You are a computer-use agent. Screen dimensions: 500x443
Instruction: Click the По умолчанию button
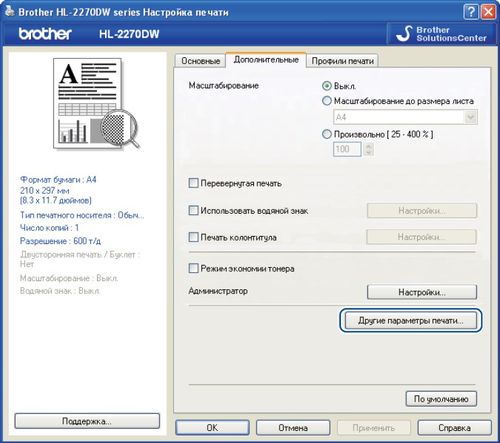(x=441, y=399)
